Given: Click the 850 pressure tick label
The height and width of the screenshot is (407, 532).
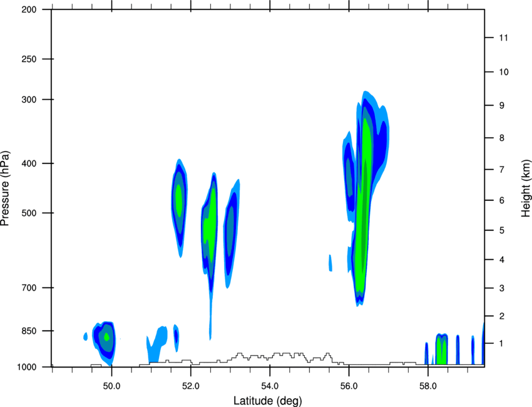Looking at the screenshot, I should click(x=29, y=331).
